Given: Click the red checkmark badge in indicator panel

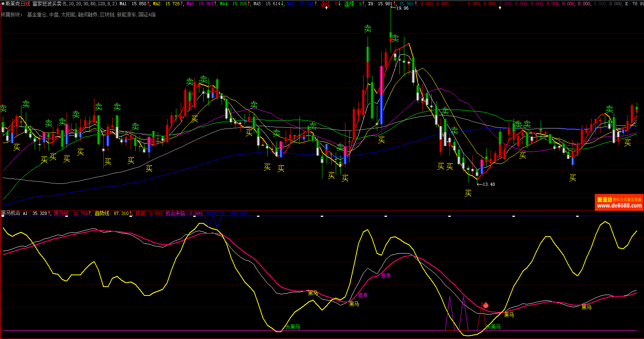Looking at the screenshot, I should (x=486, y=306).
